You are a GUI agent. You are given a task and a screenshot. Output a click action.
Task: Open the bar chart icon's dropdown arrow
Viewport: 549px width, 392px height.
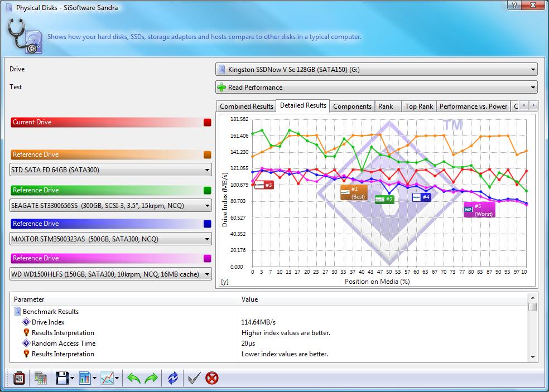click(94, 379)
